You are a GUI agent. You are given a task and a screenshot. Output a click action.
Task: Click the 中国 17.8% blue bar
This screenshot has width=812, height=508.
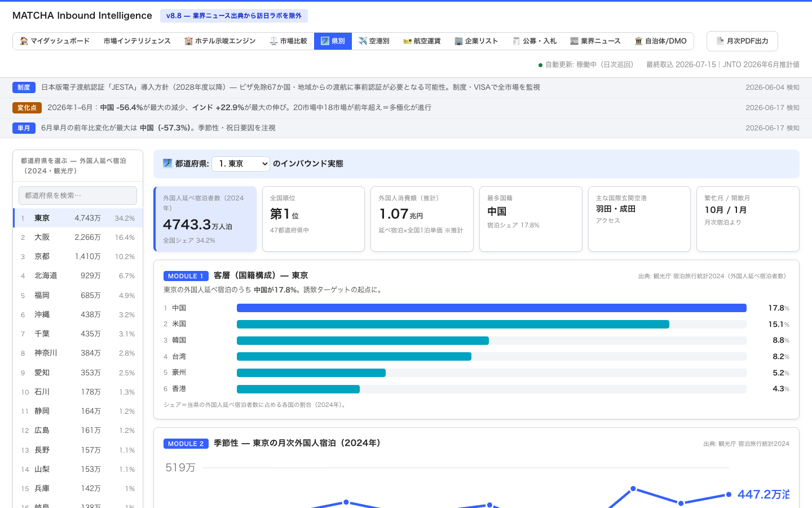(x=492, y=308)
